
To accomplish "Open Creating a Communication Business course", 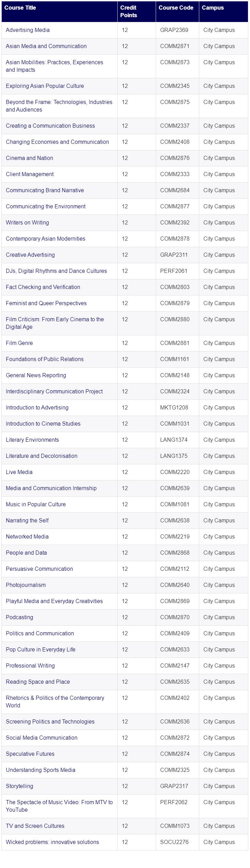I will [50, 126].
